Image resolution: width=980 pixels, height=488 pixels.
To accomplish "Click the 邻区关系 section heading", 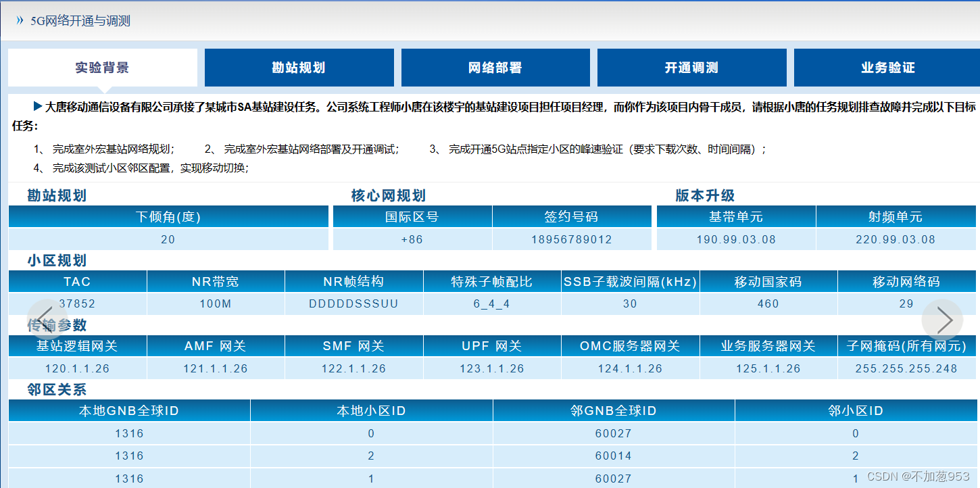I will (x=57, y=390).
